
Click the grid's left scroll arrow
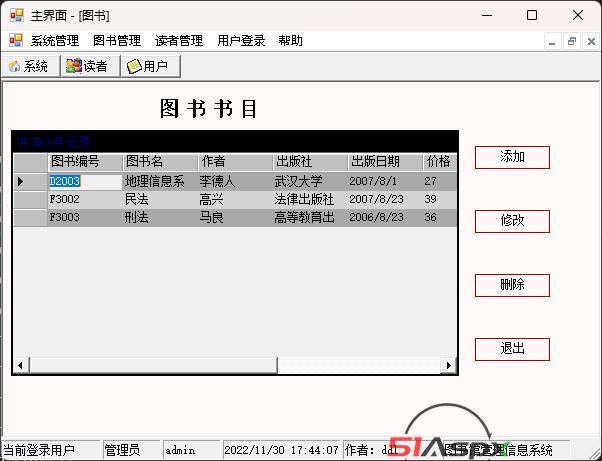[x=21, y=365]
